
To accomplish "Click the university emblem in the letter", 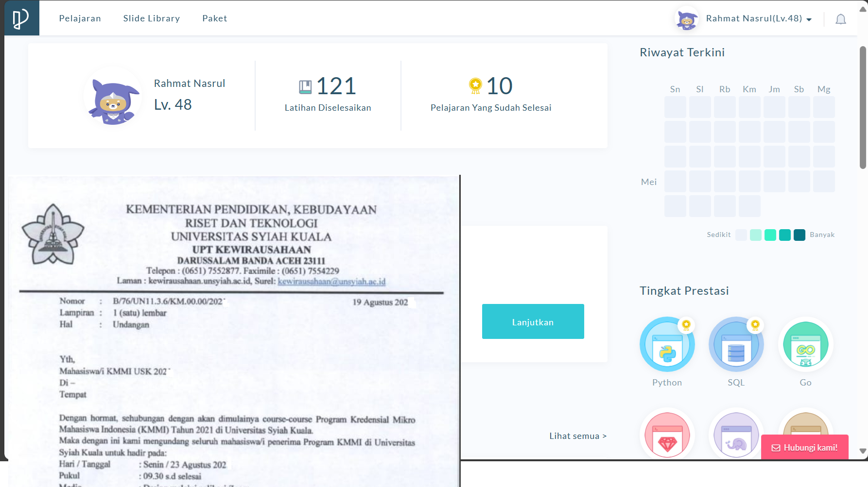I will 52,235.
